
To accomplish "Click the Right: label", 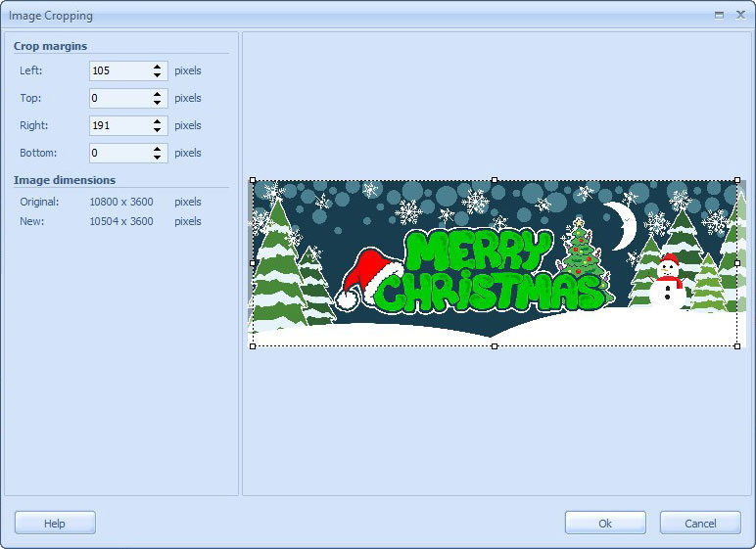I will tap(33, 126).
